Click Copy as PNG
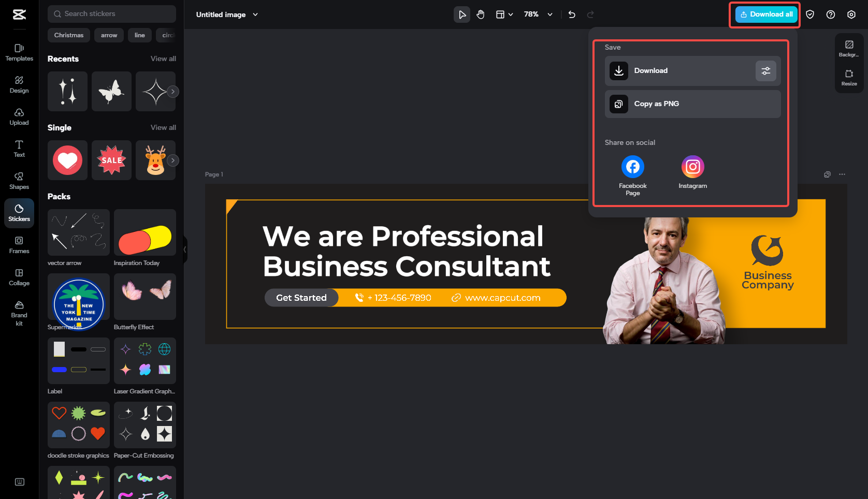This screenshot has width=868, height=499. point(692,104)
